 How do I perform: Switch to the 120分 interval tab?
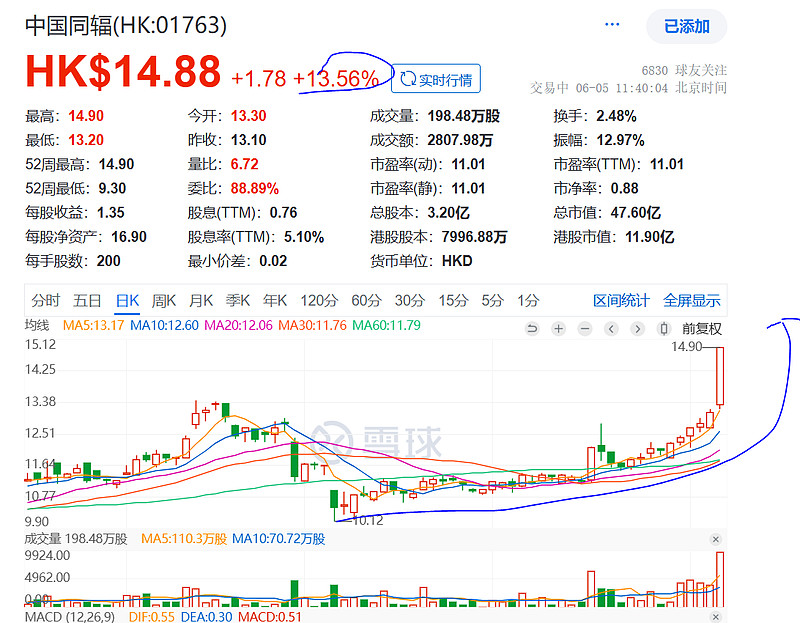point(319,301)
